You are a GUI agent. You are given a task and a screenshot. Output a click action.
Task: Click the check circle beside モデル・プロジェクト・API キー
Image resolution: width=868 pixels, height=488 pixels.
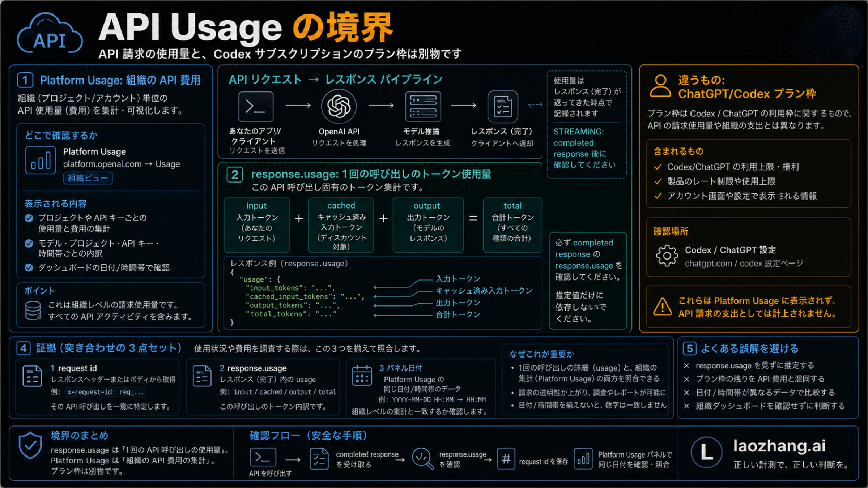click(29, 243)
